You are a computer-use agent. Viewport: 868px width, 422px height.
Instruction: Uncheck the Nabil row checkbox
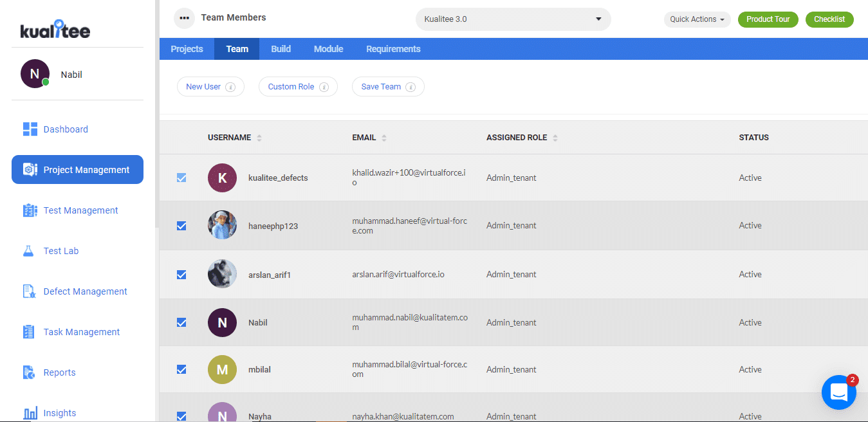tap(181, 322)
